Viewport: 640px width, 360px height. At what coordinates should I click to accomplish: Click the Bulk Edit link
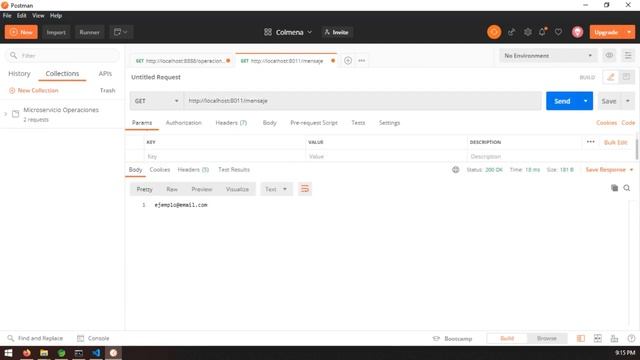[x=616, y=142]
